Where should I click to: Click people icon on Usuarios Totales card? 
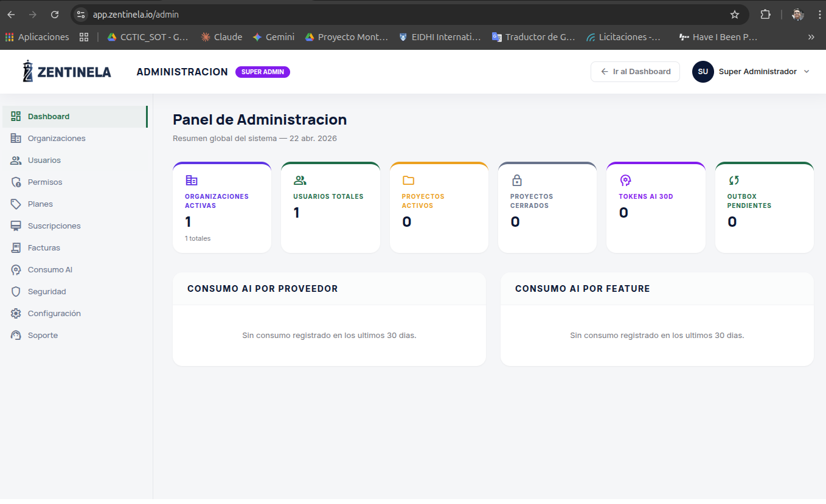[x=299, y=180]
